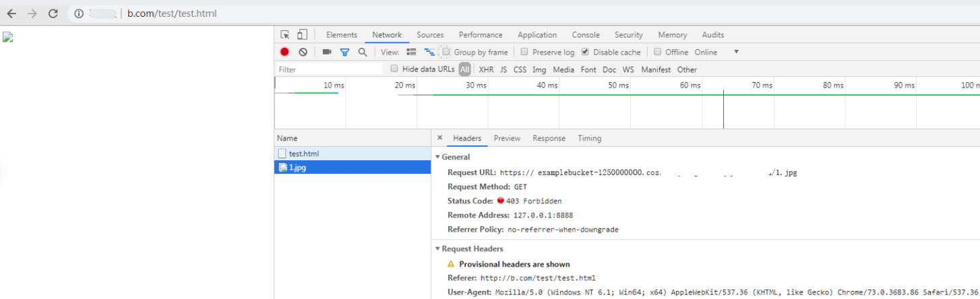The width and height of the screenshot is (980, 299).
Task: Click the Provisional headers warning icon
Action: (x=451, y=264)
